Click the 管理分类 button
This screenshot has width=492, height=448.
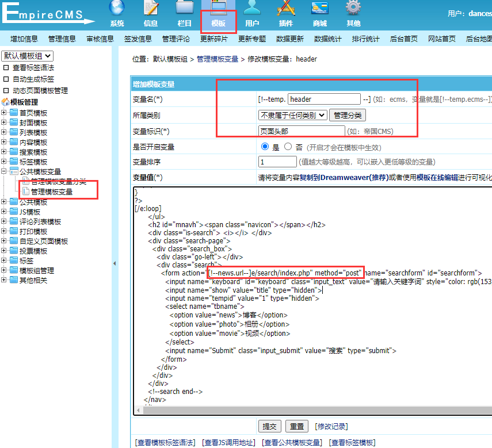[x=348, y=115]
